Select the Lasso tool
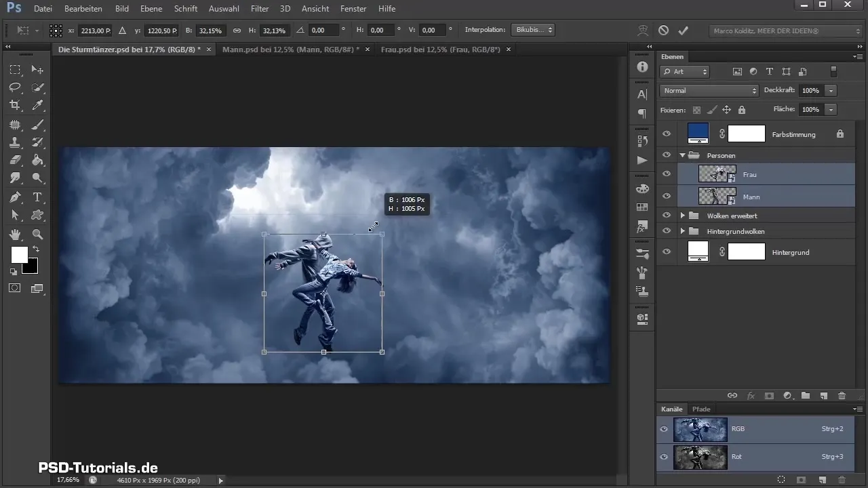 (15, 87)
